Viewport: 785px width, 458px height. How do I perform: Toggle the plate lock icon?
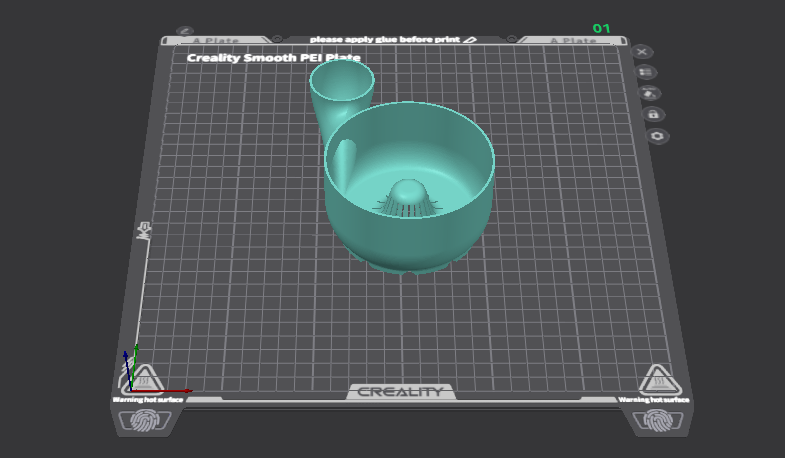coord(653,115)
